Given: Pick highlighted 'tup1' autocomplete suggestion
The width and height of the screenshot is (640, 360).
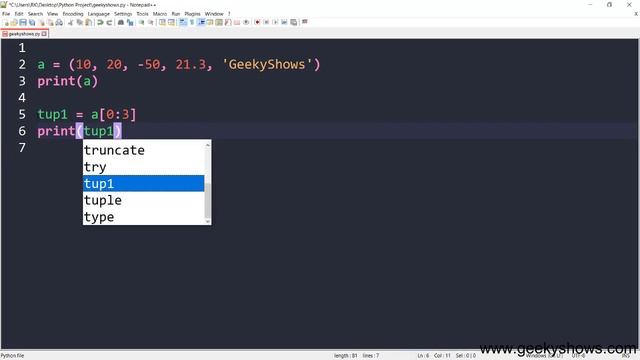Looking at the screenshot, I should [143, 184].
